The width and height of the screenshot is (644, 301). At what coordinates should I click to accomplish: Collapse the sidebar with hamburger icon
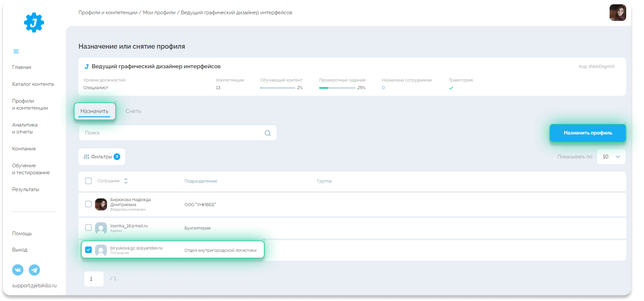coord(16,52)
